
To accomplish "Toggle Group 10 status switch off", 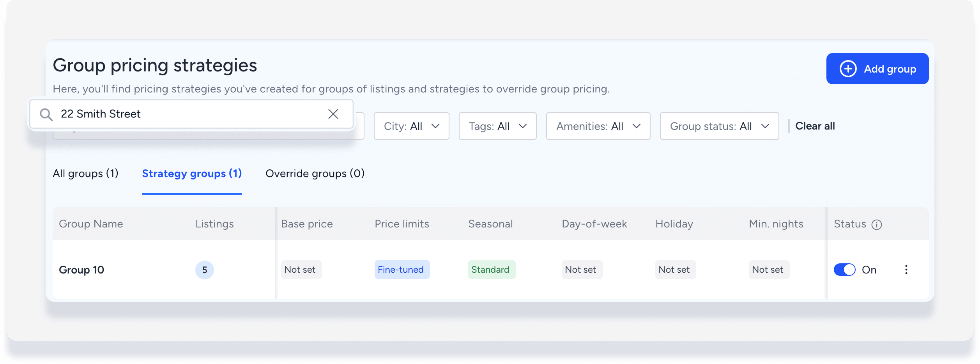I will click(844, 270).
